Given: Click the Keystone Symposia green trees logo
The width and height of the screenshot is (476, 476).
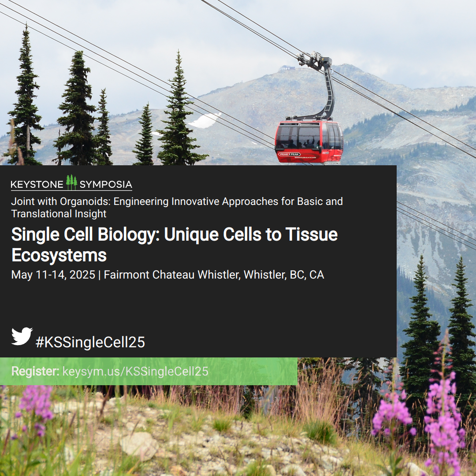Looking at the screenshot, I should pos(72,182).
